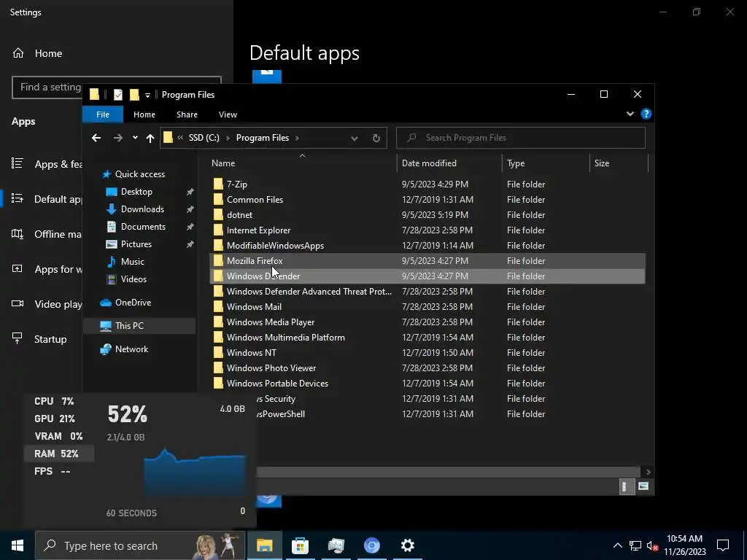Open the File ribbon tab
The height and width of the screenshot is (560, 747).
click(102, 114)
